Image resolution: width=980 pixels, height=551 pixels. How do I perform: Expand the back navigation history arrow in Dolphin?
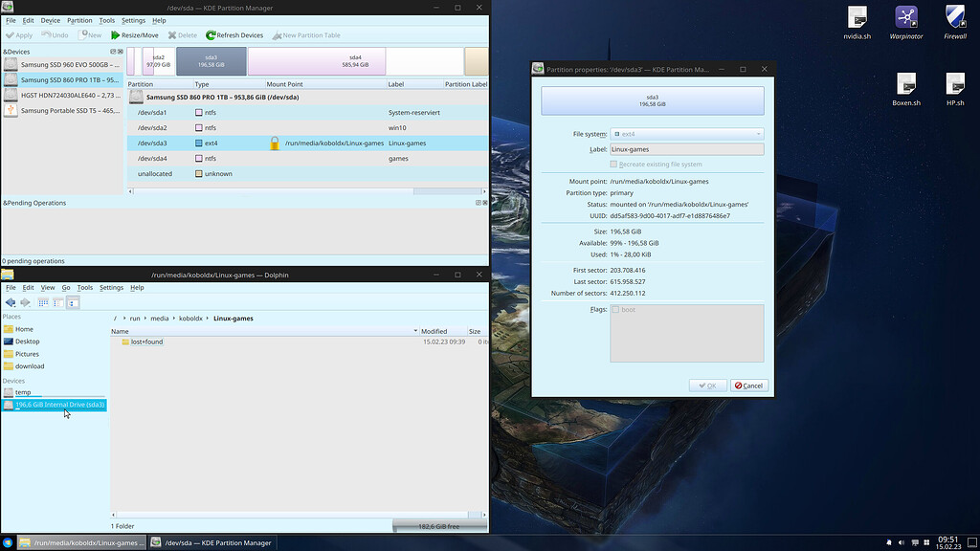17,306
